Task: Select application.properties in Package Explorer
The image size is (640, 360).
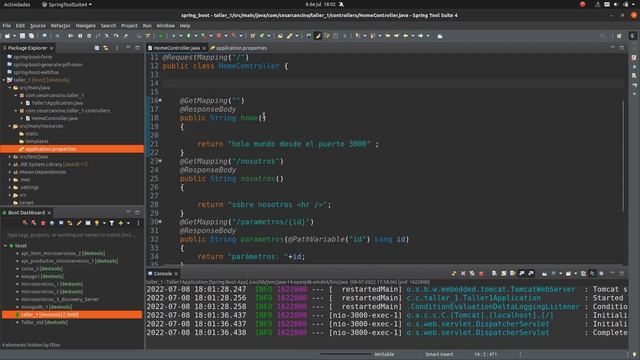Action: [x=50, y=149]
